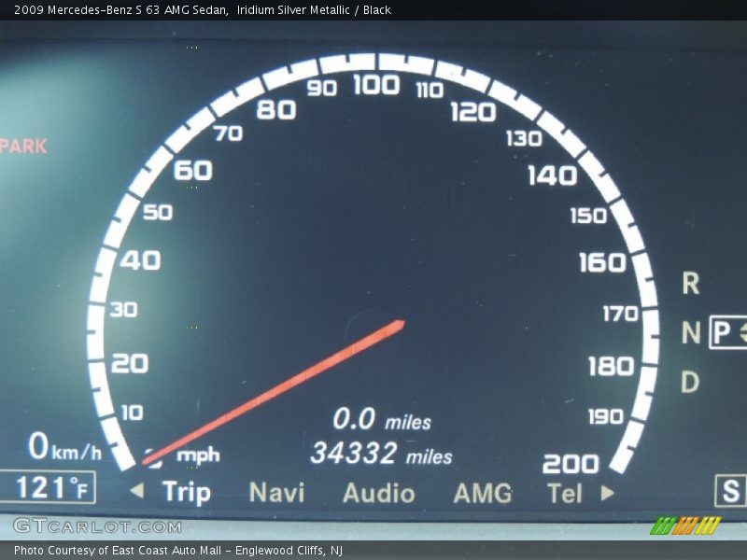The height and width of the screenshot is (560, 747).
Task: Open the Audio menu
Action: click(379, 493)
